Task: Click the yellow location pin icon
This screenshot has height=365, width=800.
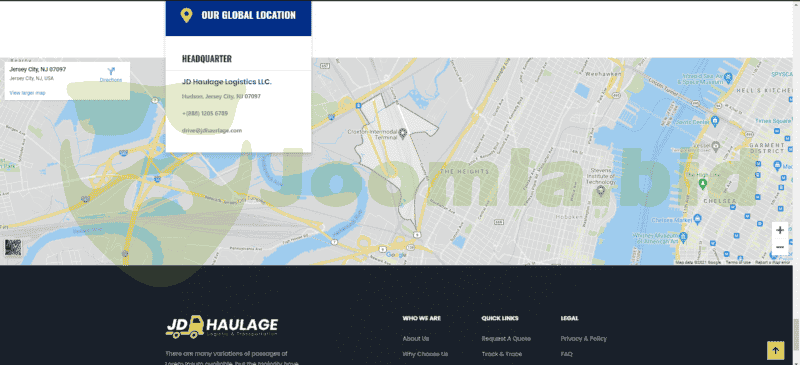Action: pyautogui.click(x=186, y=15)
